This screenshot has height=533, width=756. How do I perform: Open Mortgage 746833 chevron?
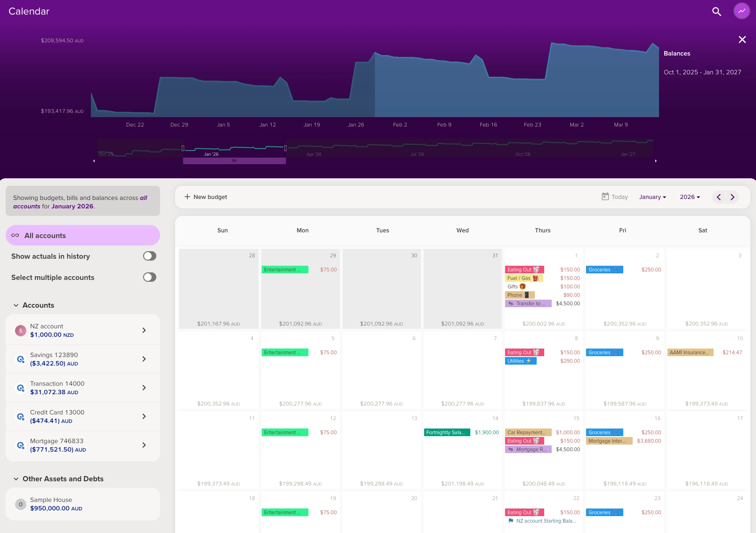[144, 445]
